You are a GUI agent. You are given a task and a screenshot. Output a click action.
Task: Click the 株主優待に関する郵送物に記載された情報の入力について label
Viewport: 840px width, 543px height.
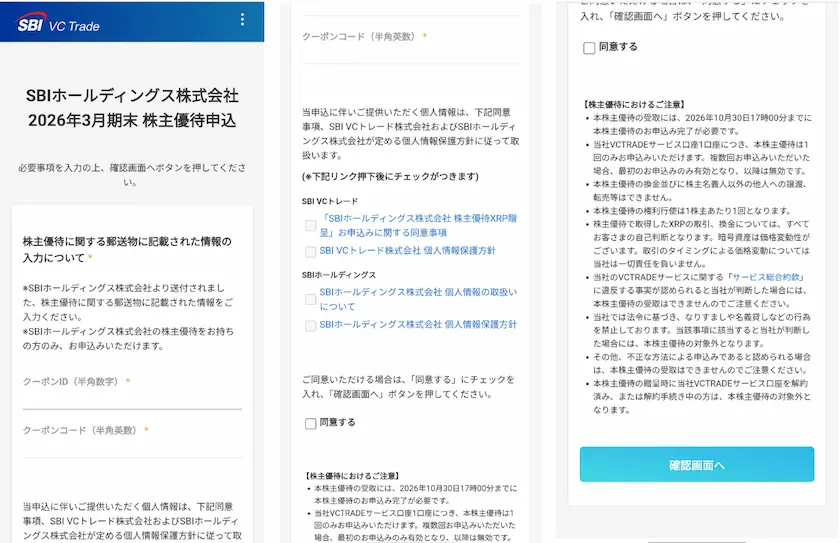coord(127,250)
